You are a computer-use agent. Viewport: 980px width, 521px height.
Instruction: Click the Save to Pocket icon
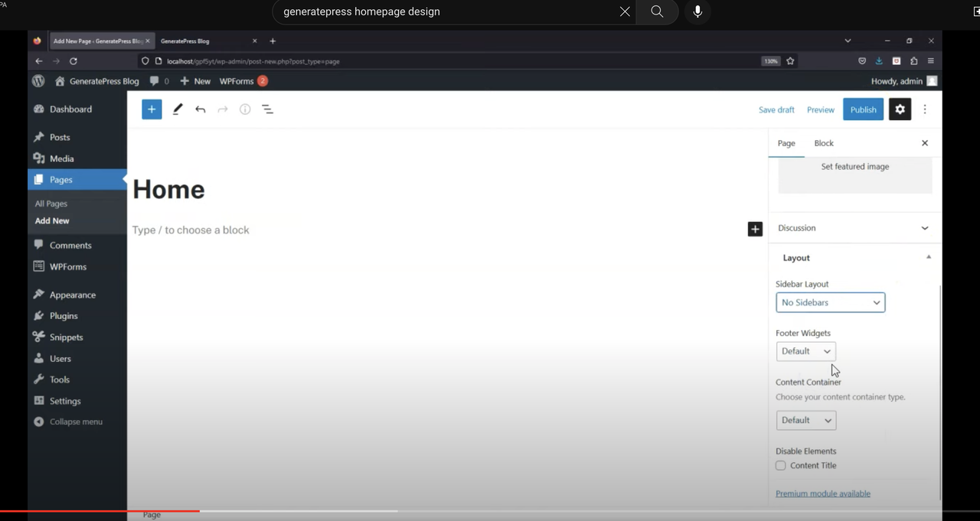click(x=862, y=61)
